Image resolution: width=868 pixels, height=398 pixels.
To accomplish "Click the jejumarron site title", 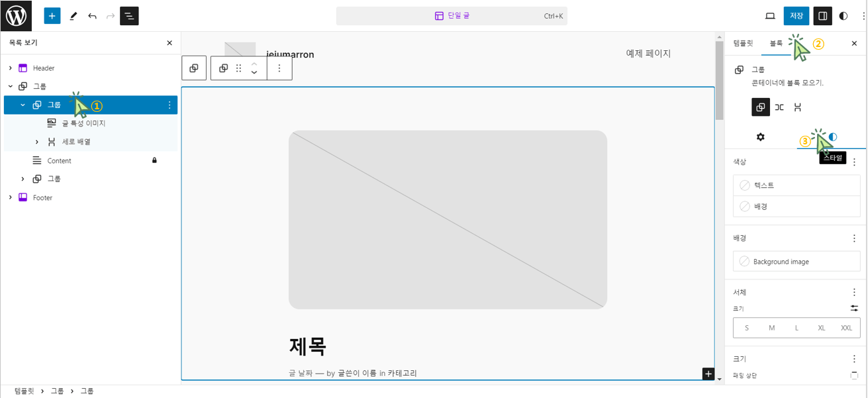I will [290, 54].
